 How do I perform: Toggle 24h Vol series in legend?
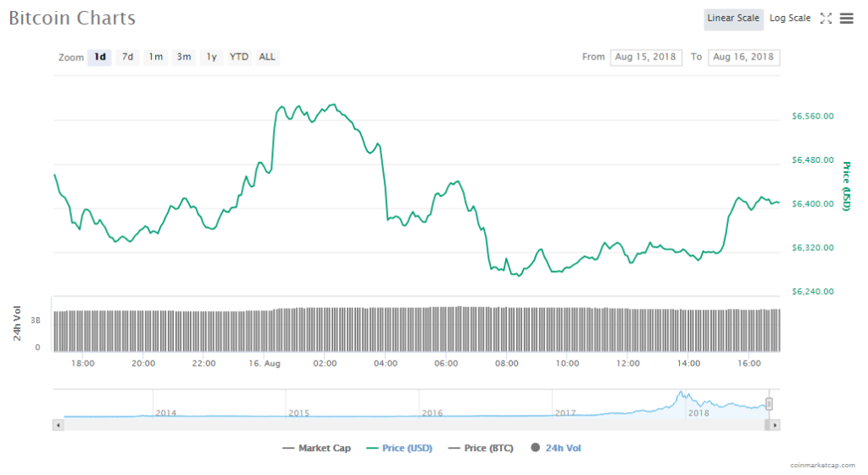[557, 448]
